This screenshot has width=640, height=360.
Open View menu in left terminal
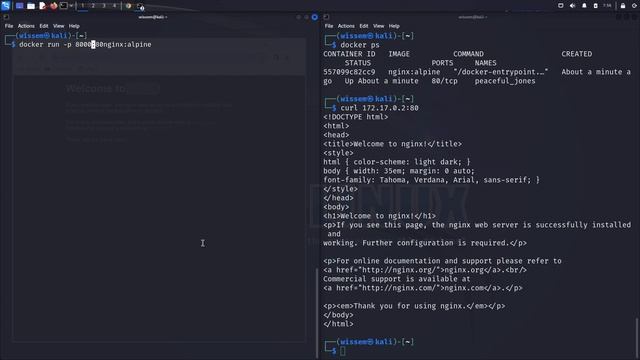coord(58,26)
